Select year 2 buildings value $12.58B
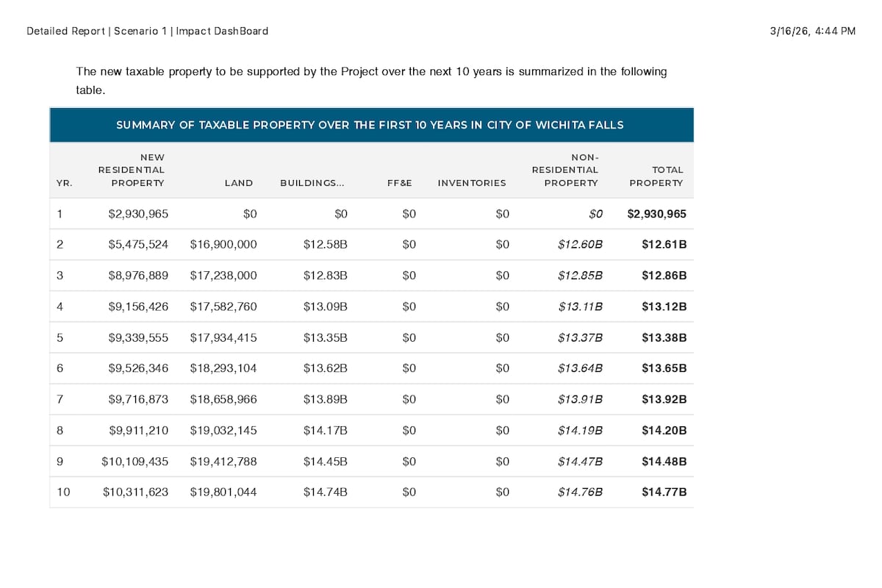Screen dimensions: 882x588 (x=326, y=245)
